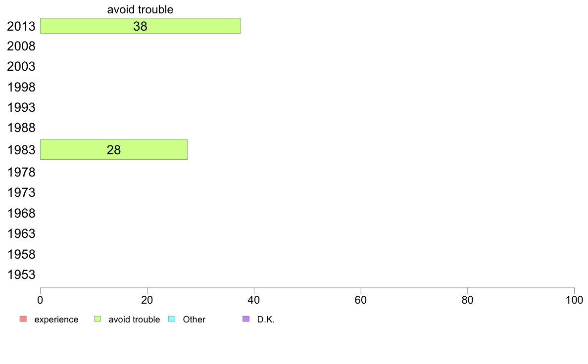Viewport: 588px width, 364px height.
Task: Click the 1983 year label
Action: pos(21,150)
